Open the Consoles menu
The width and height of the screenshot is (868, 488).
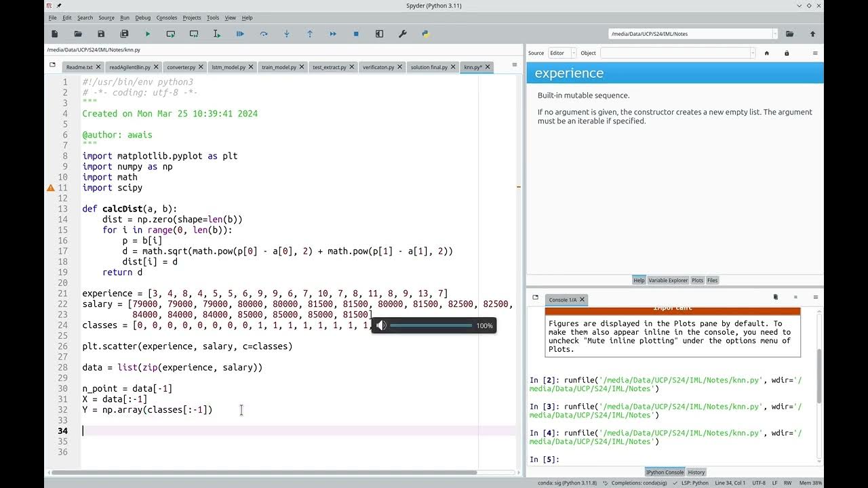point(167,18)
